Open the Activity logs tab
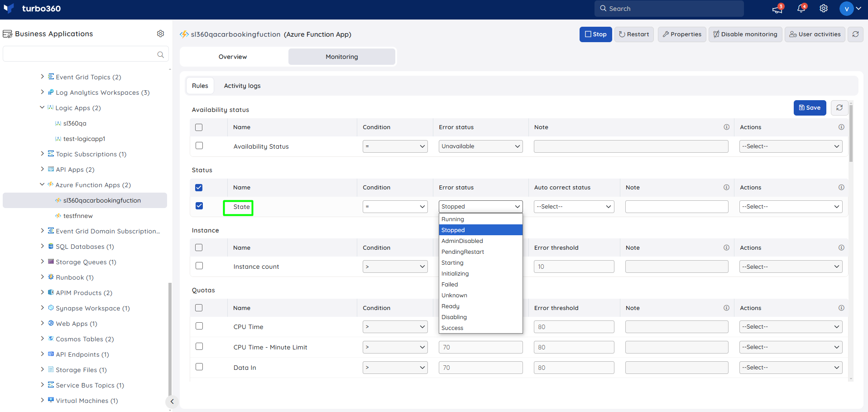The height and width of the screenshot is (412, 868). click(242, 86)
